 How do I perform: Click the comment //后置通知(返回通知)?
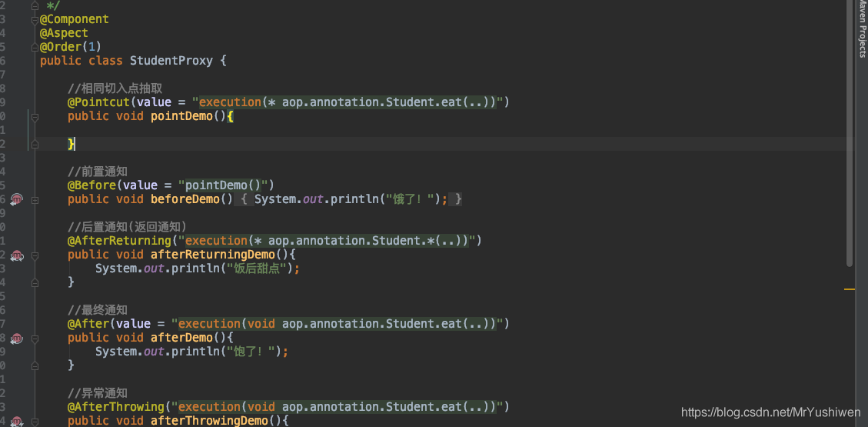tap(127, 227)
